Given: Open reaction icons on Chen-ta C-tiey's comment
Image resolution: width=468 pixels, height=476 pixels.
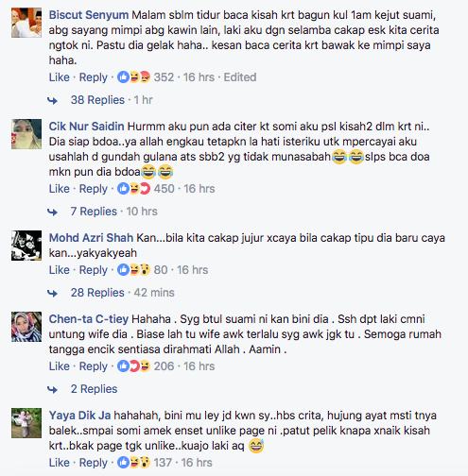Looking at the screenshot, I should click(x=134, y=366).
